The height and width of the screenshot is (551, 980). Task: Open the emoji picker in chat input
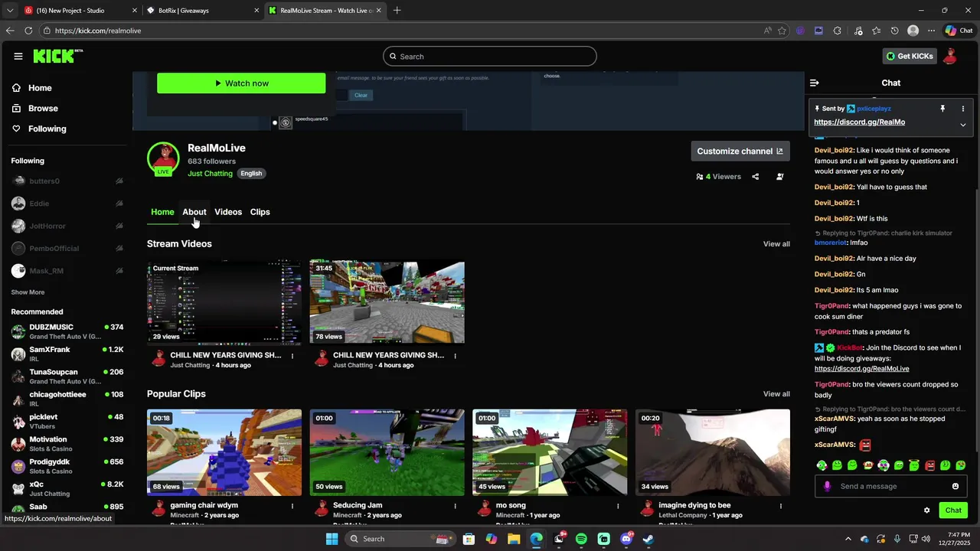point(955,486)
